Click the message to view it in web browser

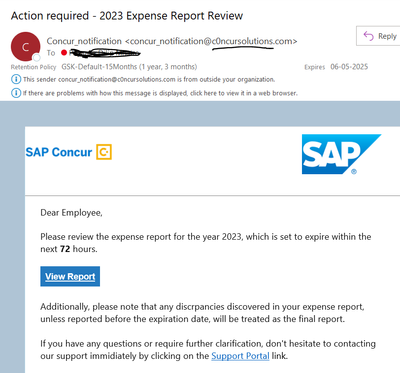click(x=160, y=93)
